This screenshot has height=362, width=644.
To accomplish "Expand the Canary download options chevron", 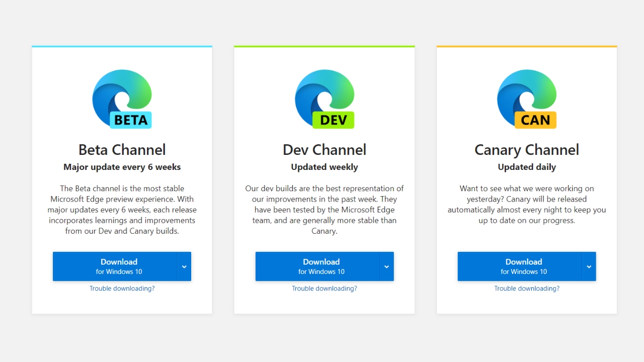I will [589, 266].
